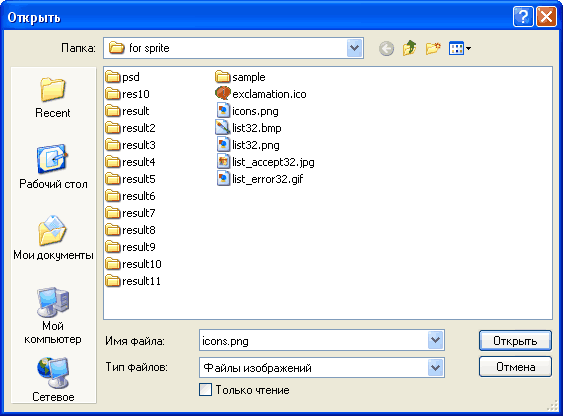The width and height of the screenshot is (563, 416).
Task: Click the "sample" folder name text
Action: [249, 77]
